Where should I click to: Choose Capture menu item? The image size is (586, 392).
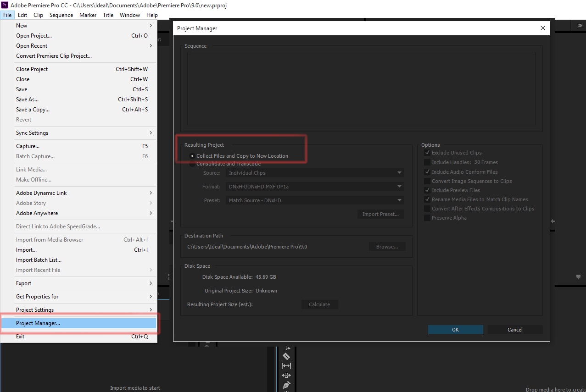79,146
